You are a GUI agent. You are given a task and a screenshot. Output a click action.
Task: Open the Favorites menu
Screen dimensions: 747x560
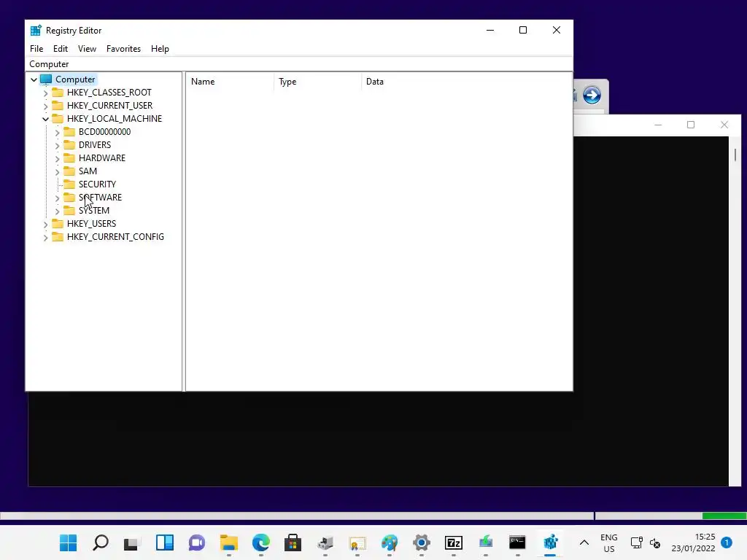[123, 49]
